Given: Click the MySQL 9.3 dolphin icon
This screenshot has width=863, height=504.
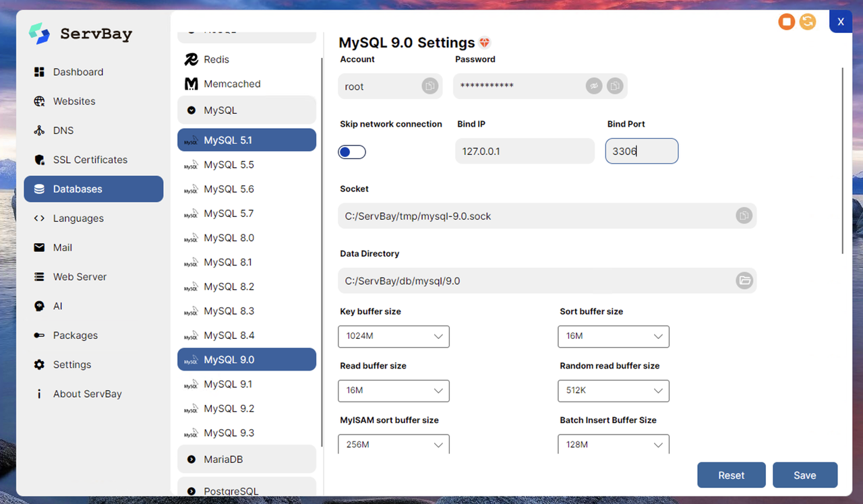Looking at the screenshot, I should click(191, 433).
